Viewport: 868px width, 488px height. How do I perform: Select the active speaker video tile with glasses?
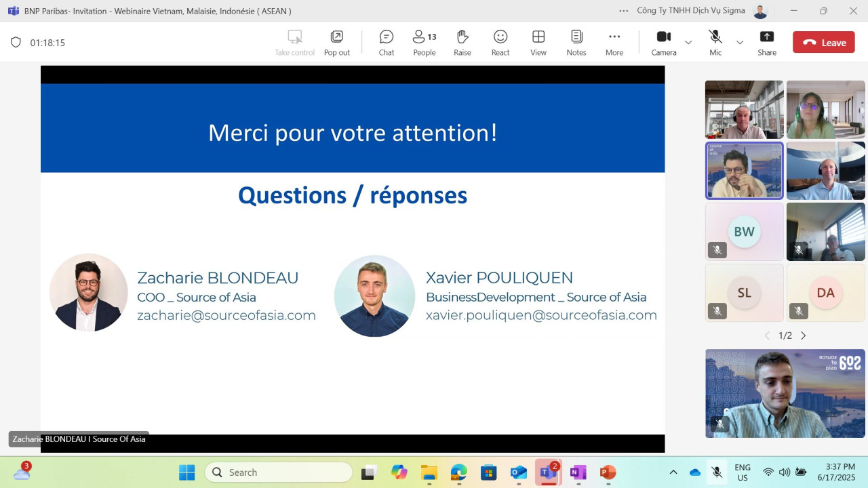tap(744, 171)
